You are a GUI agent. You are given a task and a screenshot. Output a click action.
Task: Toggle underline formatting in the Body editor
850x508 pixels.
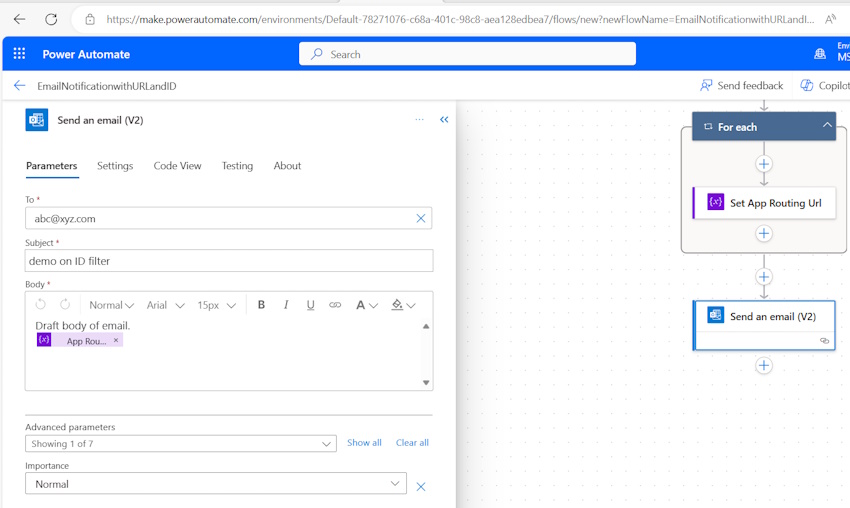click(x=310, y=305)
